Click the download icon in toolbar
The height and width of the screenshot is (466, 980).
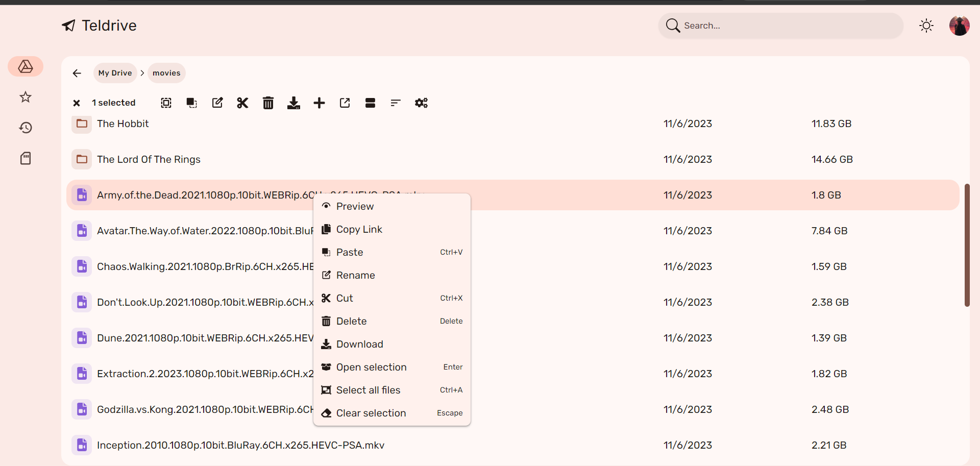293,103
